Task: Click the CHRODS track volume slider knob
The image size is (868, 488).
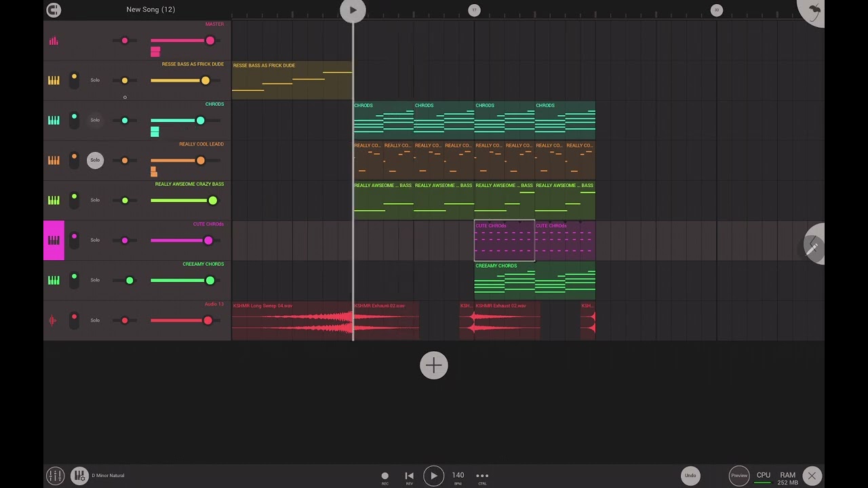Action: pyautogui.click(x=200, y=121)
